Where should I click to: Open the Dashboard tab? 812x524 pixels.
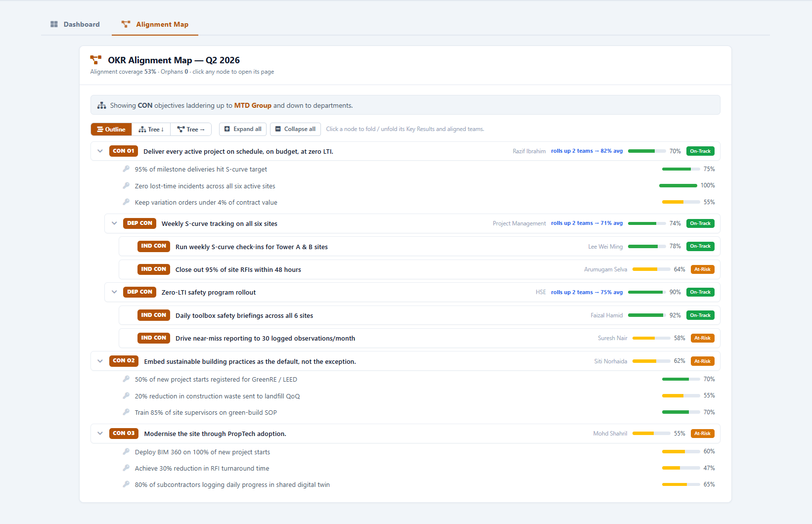point(75,24)
